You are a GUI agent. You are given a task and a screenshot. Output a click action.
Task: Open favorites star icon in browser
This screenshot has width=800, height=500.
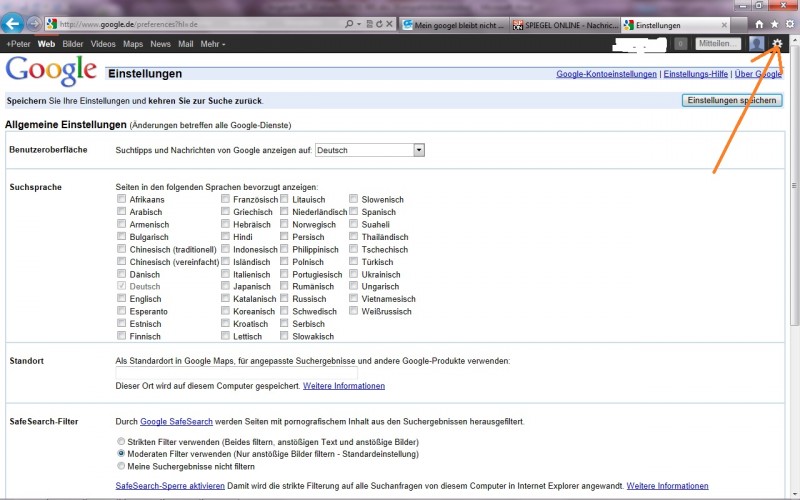point(774,24)
